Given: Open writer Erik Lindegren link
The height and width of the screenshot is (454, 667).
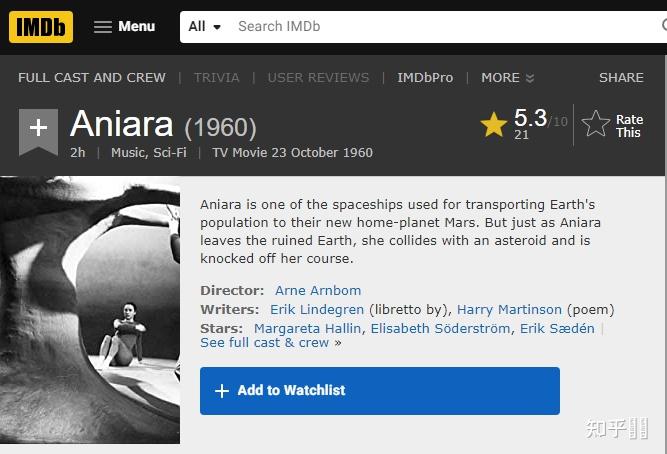Looking at the screenshot, I should click(x=317, y=310).
